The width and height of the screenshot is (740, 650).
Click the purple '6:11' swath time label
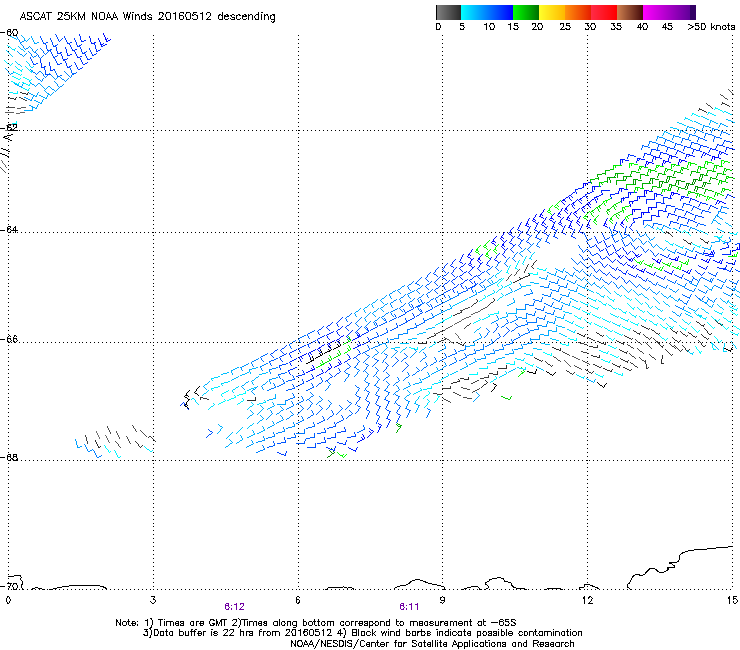click(x=409, y=607)
